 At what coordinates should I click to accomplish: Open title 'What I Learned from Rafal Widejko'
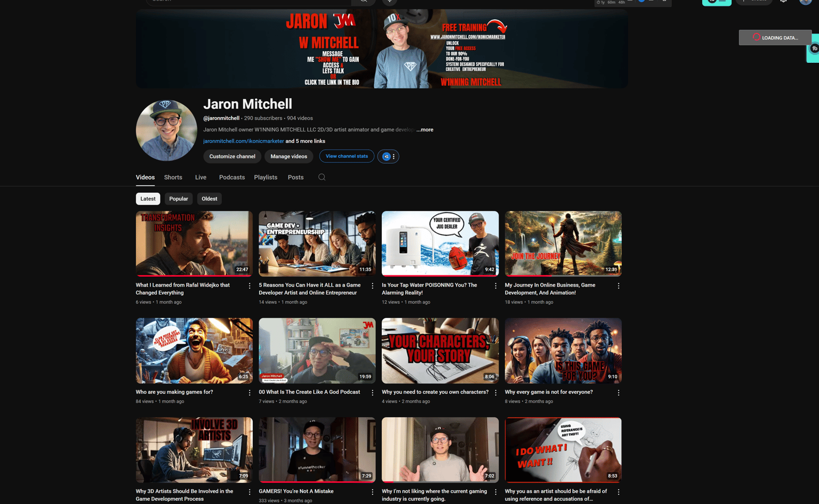click(183, 289)
